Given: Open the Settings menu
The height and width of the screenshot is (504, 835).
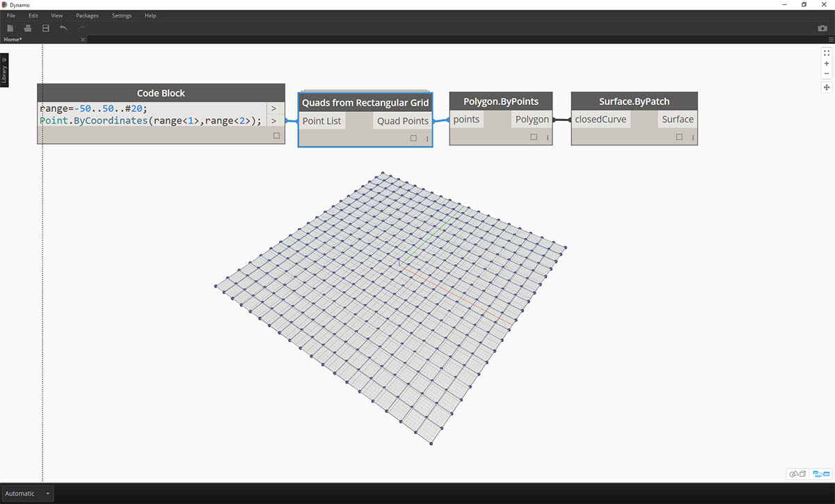Looking at the screenshot, I should [x=121, y=15].
